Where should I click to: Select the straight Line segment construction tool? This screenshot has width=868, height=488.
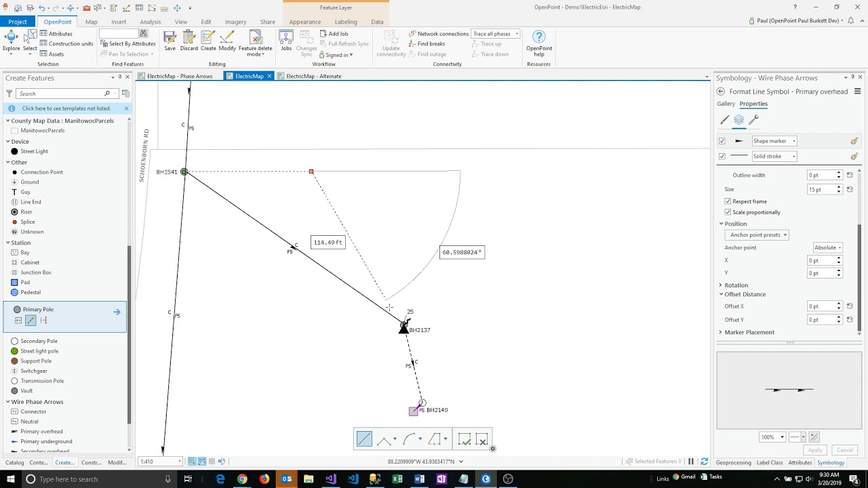click(364, 439)
